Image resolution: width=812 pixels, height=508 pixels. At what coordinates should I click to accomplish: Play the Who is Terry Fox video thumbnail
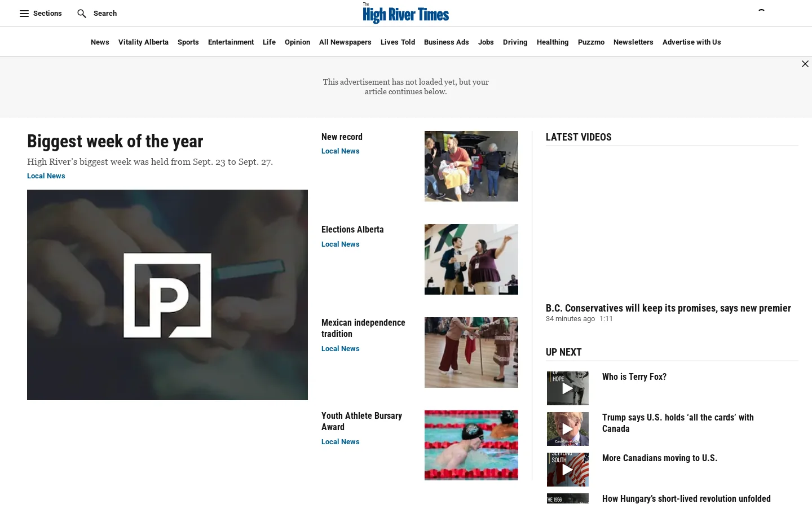[x=568, y=388]
